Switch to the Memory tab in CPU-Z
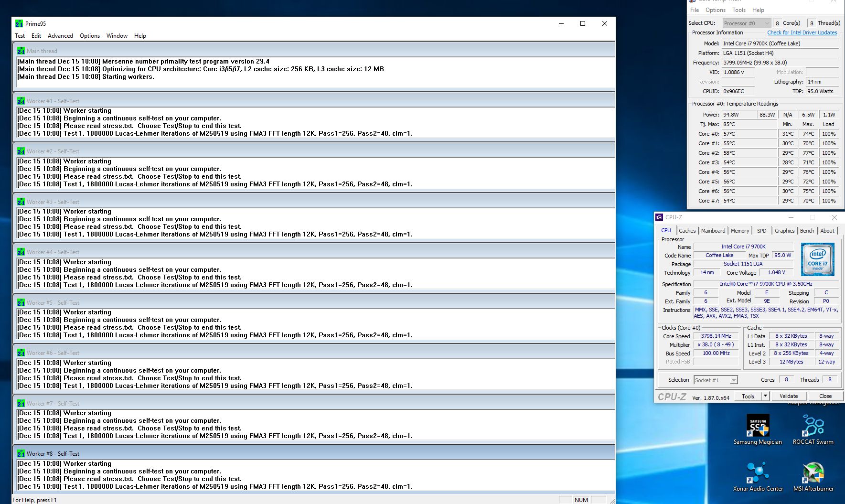Viewport: 845px width, 504px height. 740,231
